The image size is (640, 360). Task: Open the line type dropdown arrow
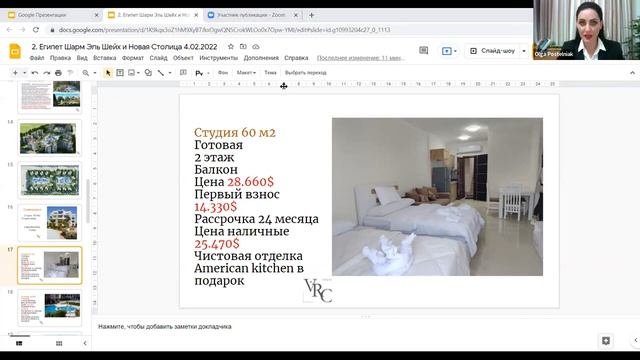170,73
